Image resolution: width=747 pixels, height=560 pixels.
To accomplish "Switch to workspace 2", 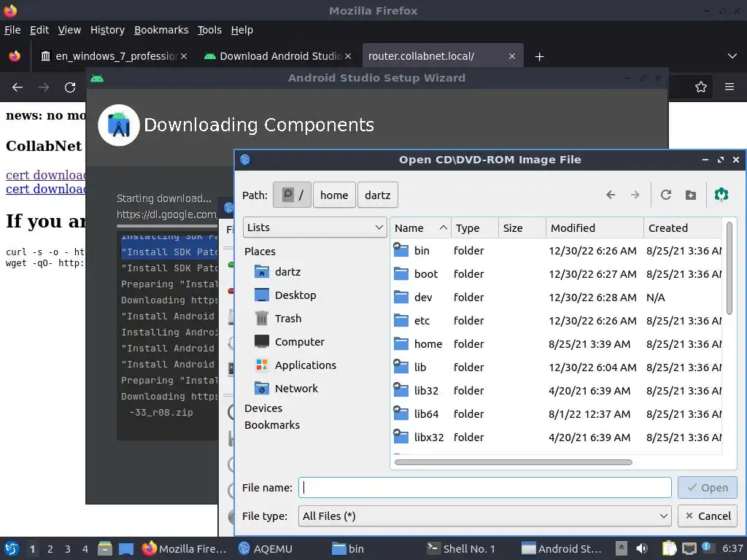I will [50, 549].
